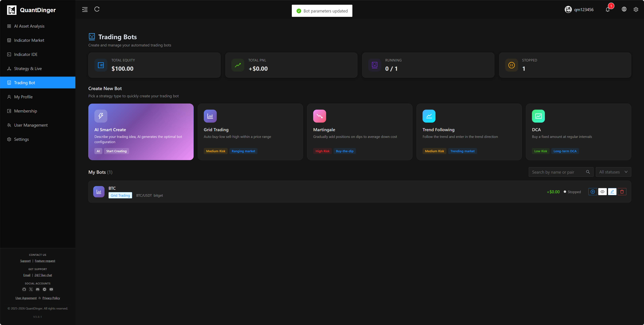Screen dimensions: 644x325
Task: View BTC bot details via eye icon
Action: tap(602, 192)
